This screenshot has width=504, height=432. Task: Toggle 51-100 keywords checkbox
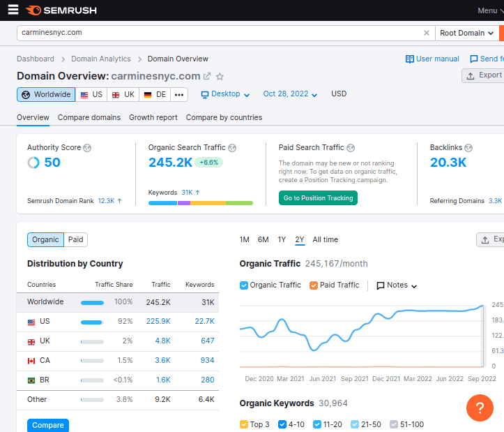[394, 424]
